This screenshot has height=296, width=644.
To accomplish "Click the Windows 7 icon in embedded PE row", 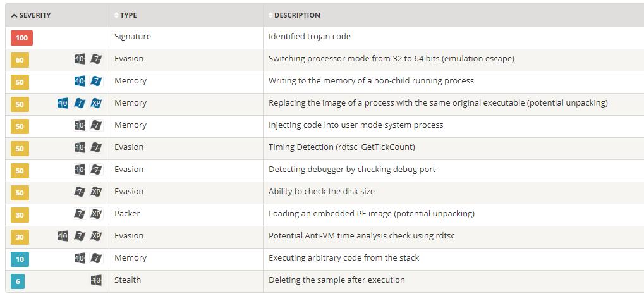I will (x=80, y=214).
